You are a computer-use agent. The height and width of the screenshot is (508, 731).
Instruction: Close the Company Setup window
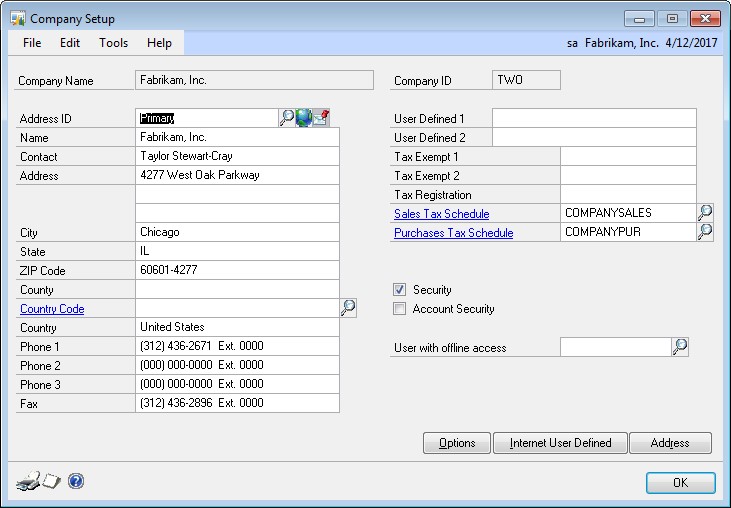click(x=705, y=19)
